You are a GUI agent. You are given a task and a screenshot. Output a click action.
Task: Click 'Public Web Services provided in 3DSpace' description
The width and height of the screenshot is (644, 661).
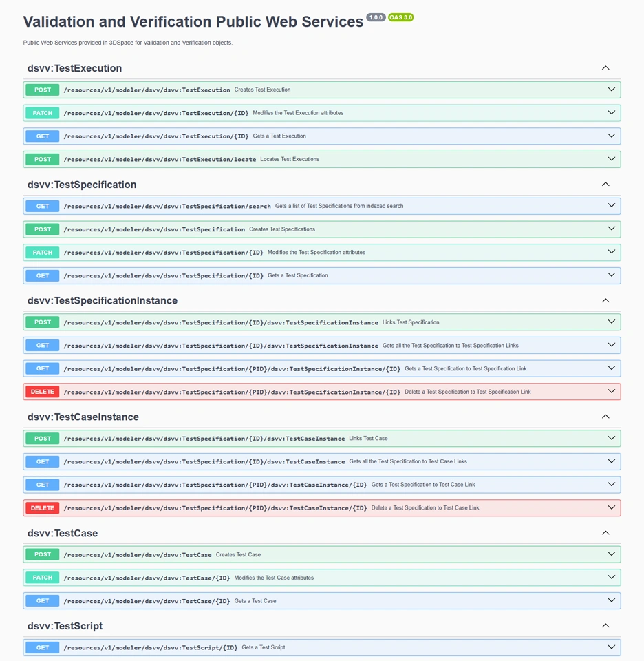coord(127,43)
